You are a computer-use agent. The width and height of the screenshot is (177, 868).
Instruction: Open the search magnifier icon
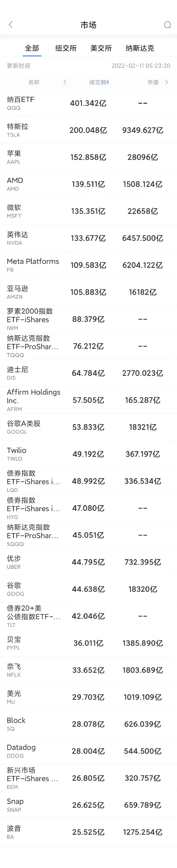click(167, 25)
